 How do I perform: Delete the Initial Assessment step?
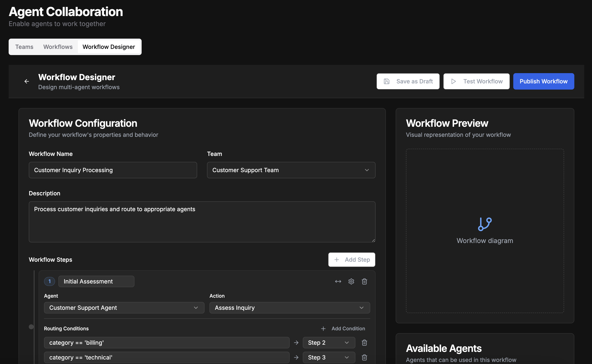364,281
